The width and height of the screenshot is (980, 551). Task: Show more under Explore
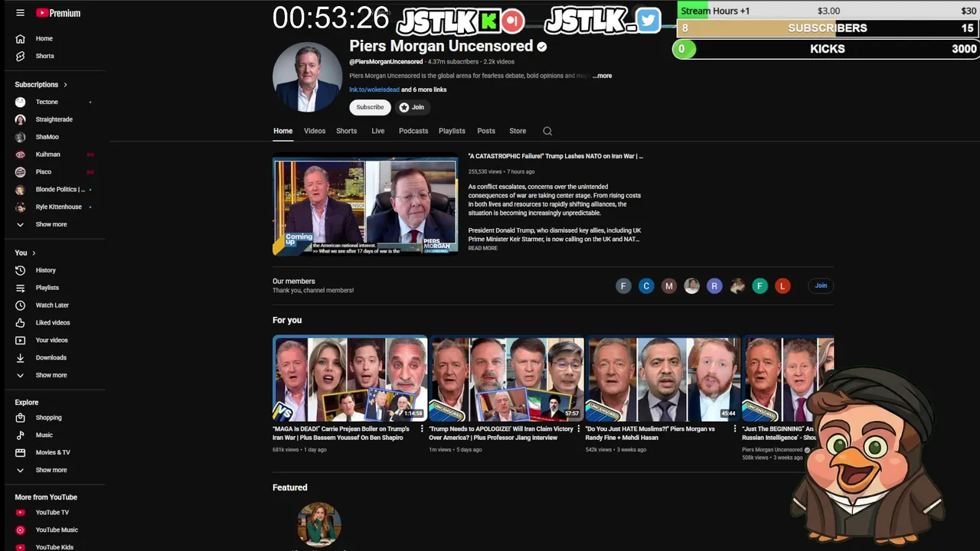[x=53, y=471]
